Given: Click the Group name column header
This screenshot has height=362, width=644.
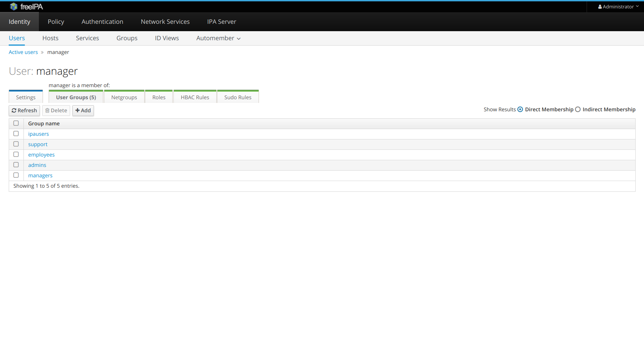Looking at the screenshot, I should click(44, 124).
